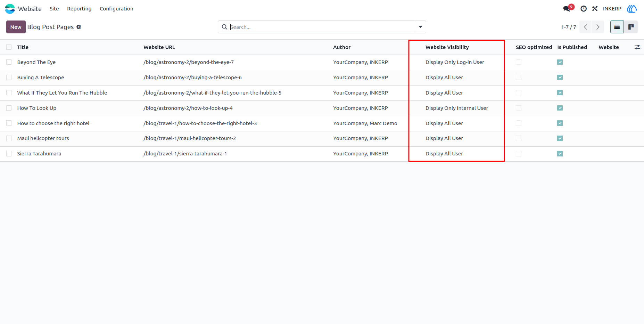
Task: Click the Website app title
Action: tap(30, 9)
